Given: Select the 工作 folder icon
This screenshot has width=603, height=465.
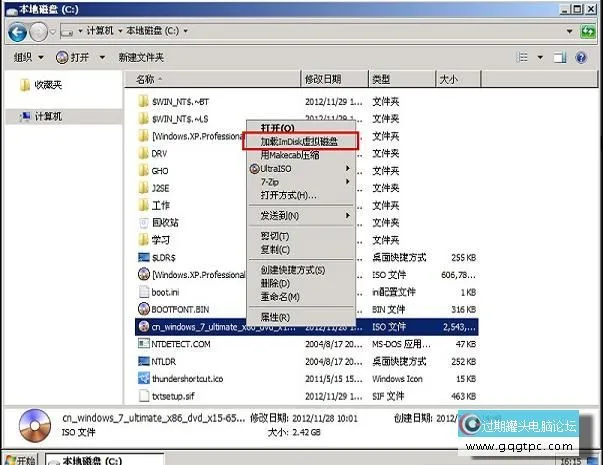Looking at the screenshot, I should [x=143, y=205].
